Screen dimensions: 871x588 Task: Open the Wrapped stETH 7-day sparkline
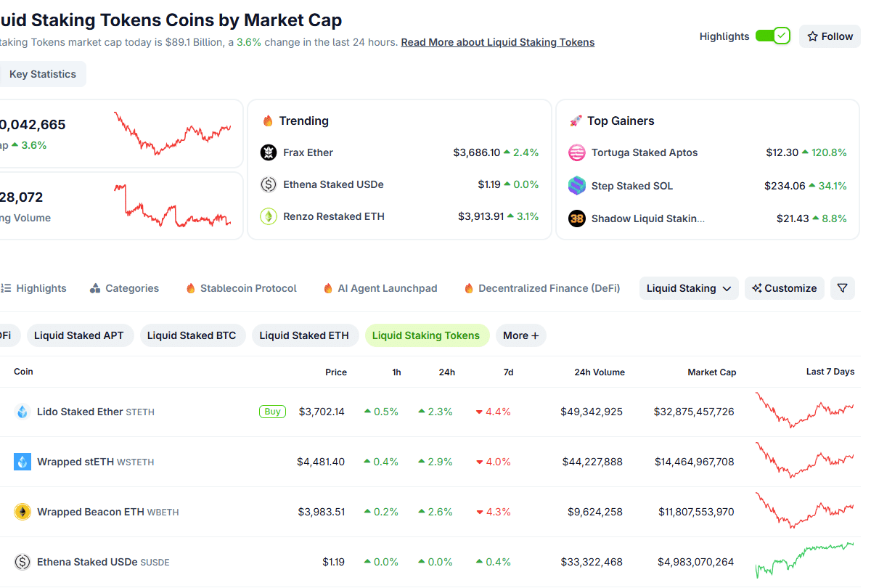(804, 460)
